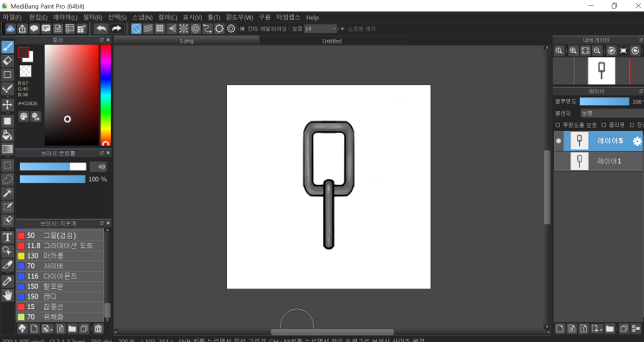Click the layer opacity 불투명도 slider

pos(604,102)
